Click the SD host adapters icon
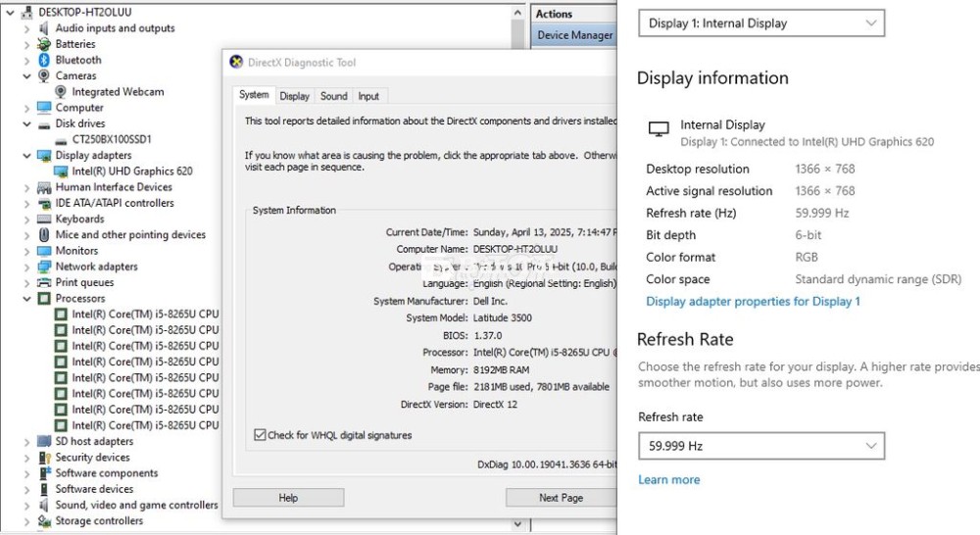 (44, 441)
